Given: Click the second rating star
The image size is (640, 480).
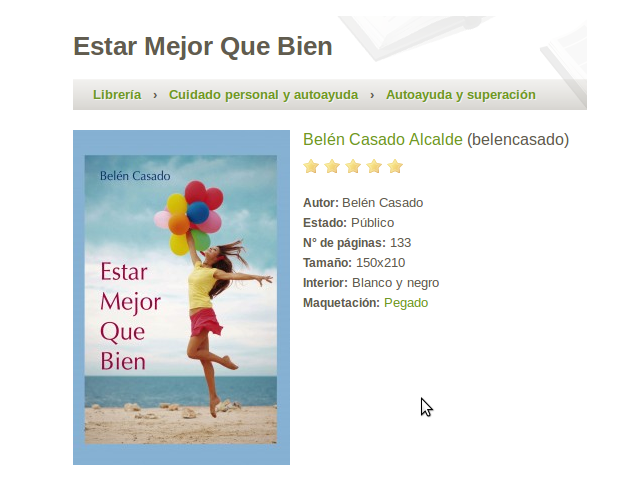Looking at the screenshot, I should tap(332, 167).
